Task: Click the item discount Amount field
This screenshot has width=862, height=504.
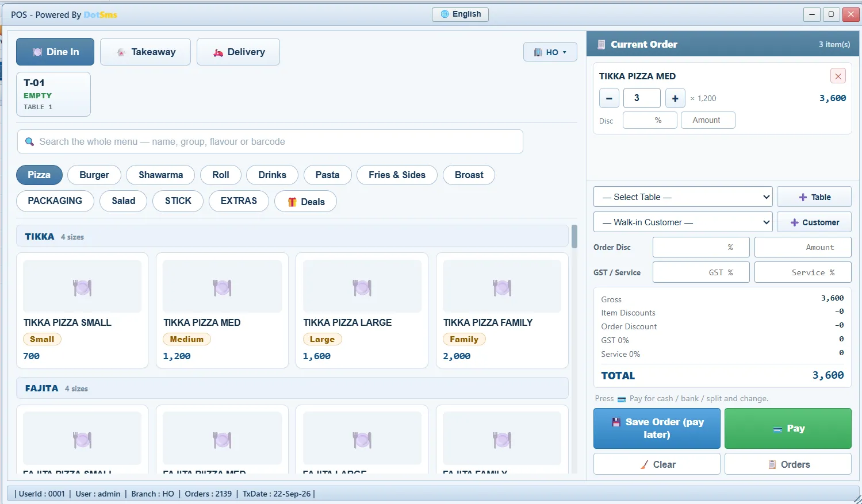Action: 708,120
